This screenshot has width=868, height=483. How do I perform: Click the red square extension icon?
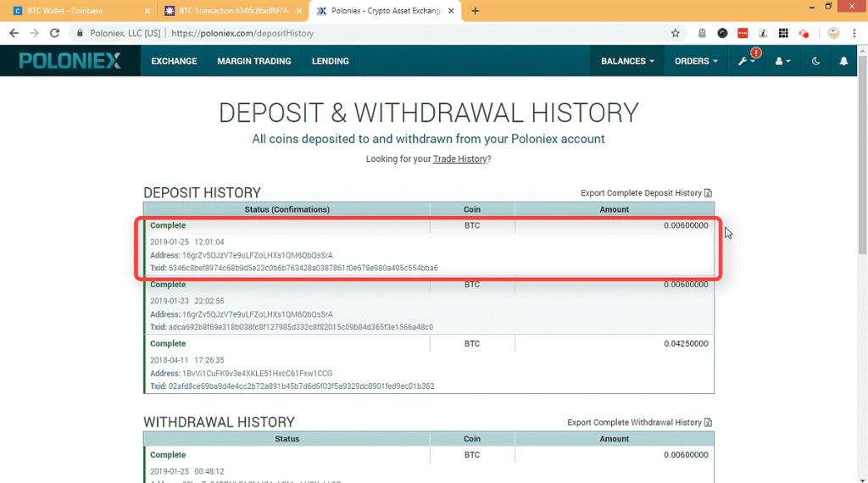[743, 33]
